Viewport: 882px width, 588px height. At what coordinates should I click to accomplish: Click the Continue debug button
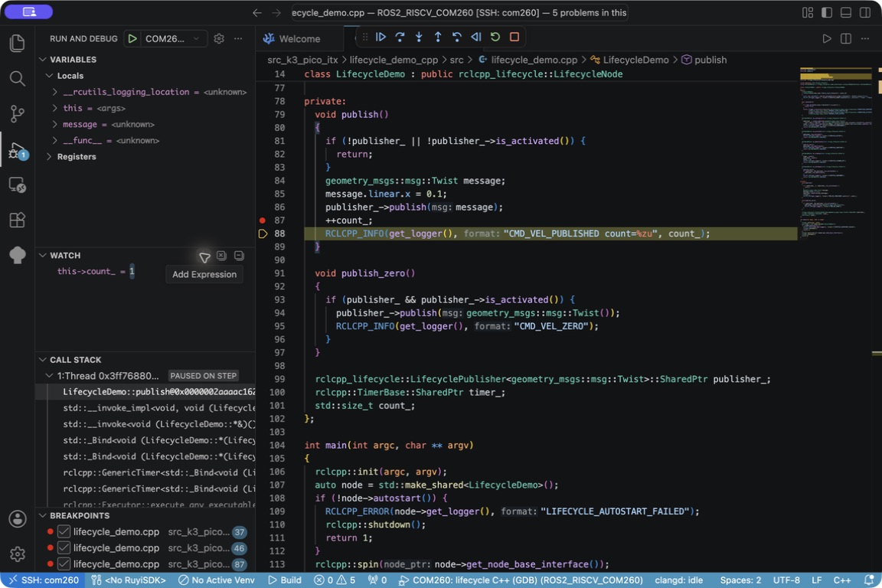point(381,38)
